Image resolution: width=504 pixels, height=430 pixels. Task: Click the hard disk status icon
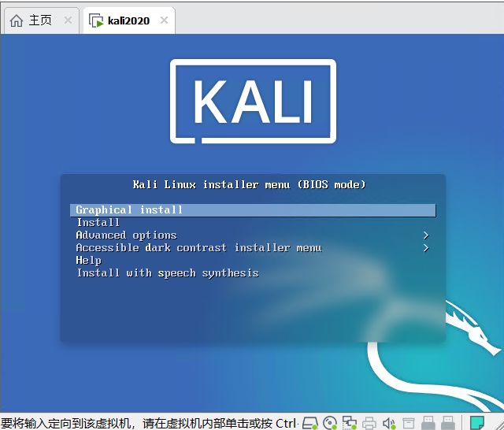310,423
